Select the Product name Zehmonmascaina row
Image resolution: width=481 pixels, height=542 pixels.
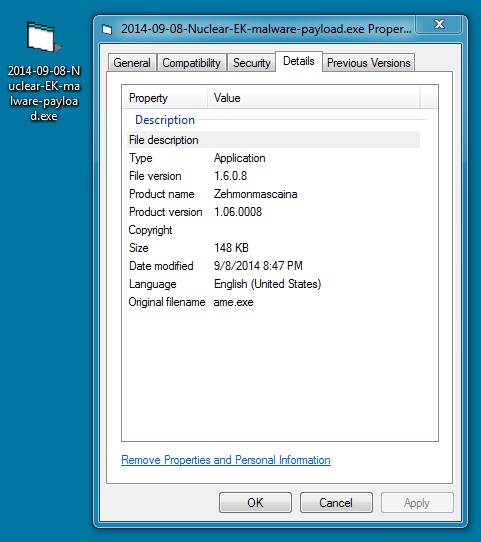[x=273, y=194]
